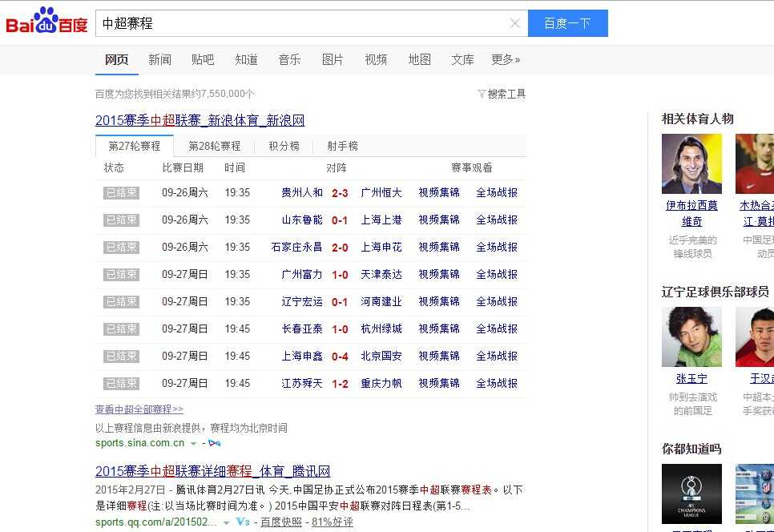Click team name 石家庄永昌

[x=296, y=247]
